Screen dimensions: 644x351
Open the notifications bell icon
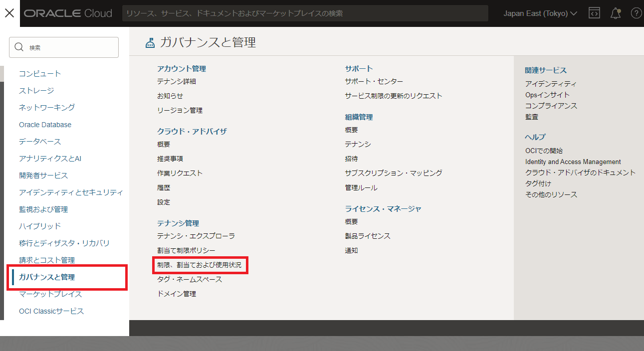(616, 13)
